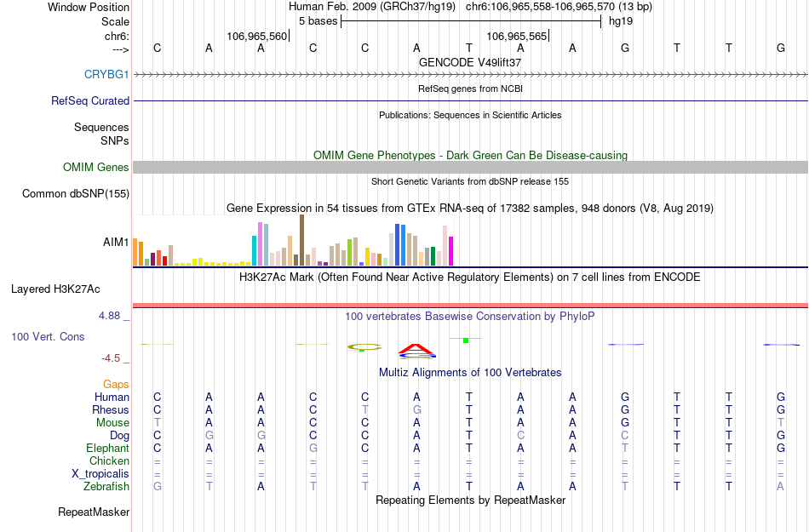The height and width of the screenshot is (532, 809).
Task: Click the GTEx 'Gene Expression in 54 tissues' title
Action: point(470,209)
